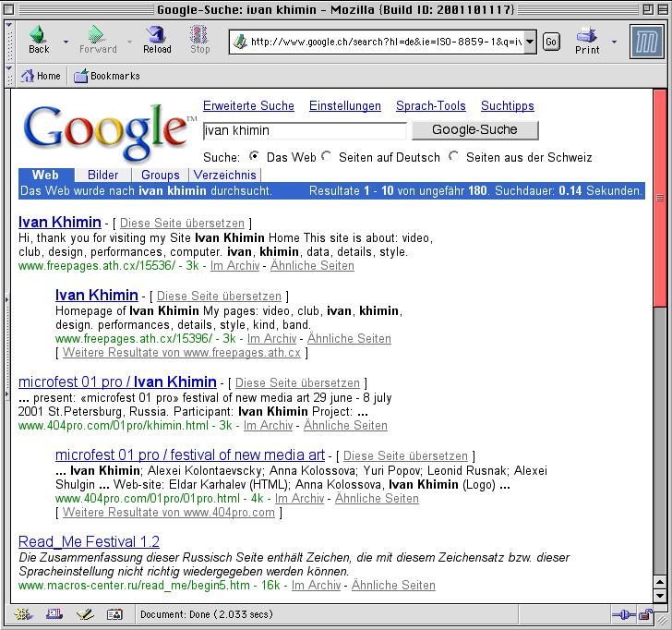Screen dimensions: 672x630
Task: Open Address Book from the status bar icon
Action: 114,614
